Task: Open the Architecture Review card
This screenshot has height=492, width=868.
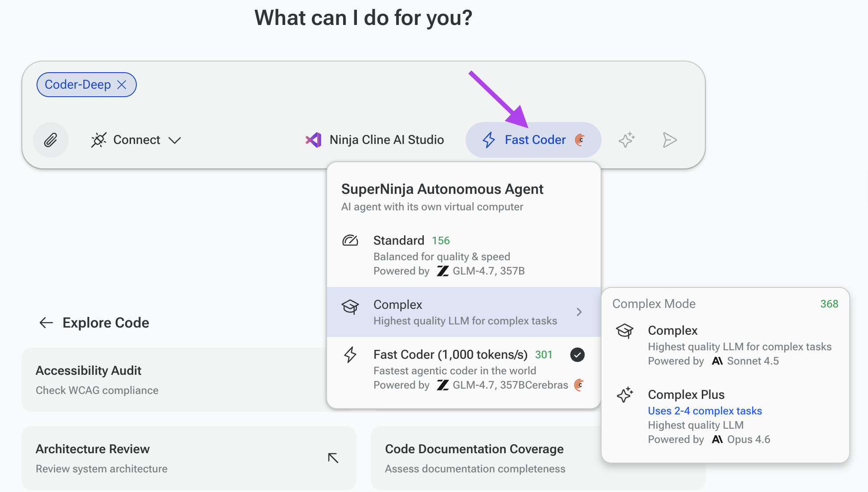Action: 189,458
